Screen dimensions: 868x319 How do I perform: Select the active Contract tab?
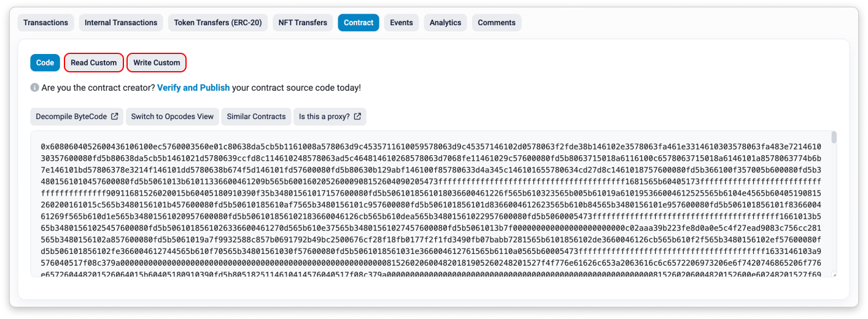click(x=358, y=23)
